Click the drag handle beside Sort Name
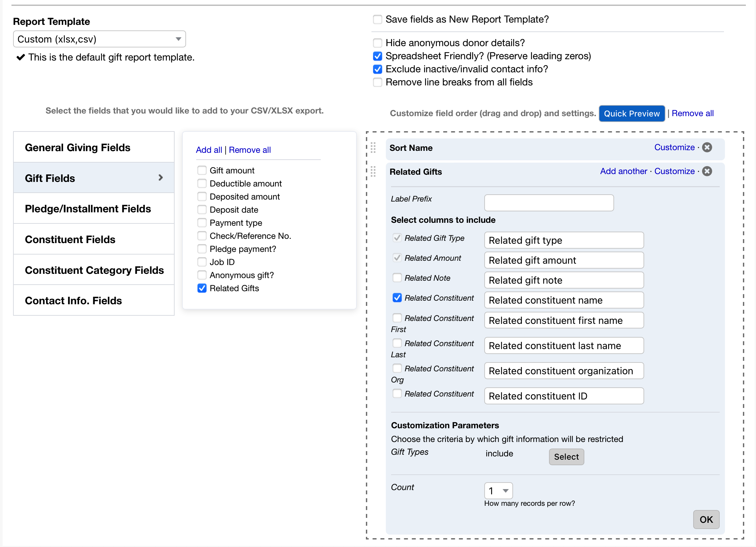The image size is (756, 547). (373, 148)
